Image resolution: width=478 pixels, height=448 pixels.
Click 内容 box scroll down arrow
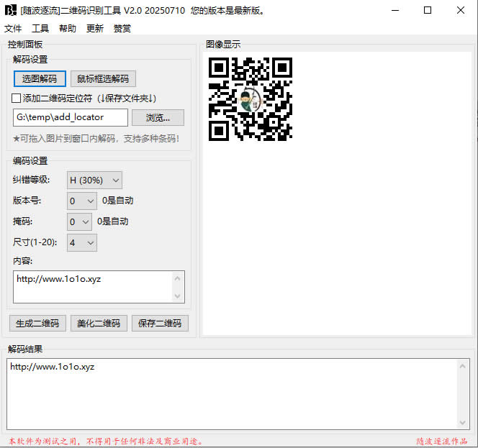177,296
